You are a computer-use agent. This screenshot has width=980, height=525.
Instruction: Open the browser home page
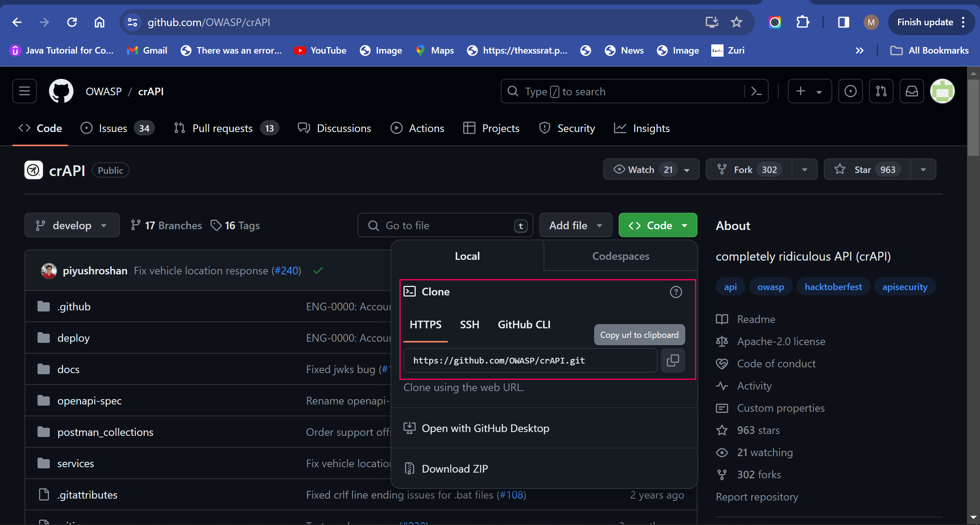[100, 22]
